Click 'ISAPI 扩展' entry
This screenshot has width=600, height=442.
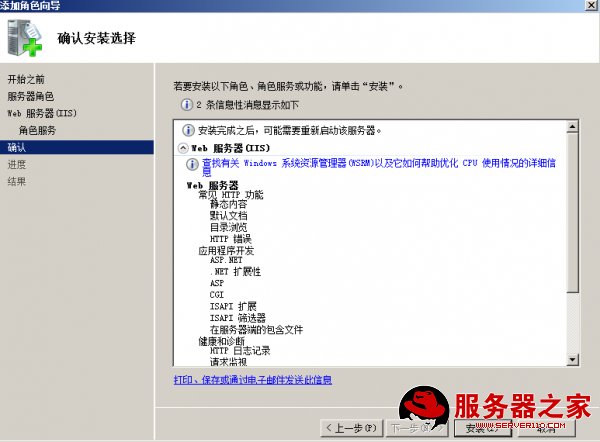tap(233, 306)
